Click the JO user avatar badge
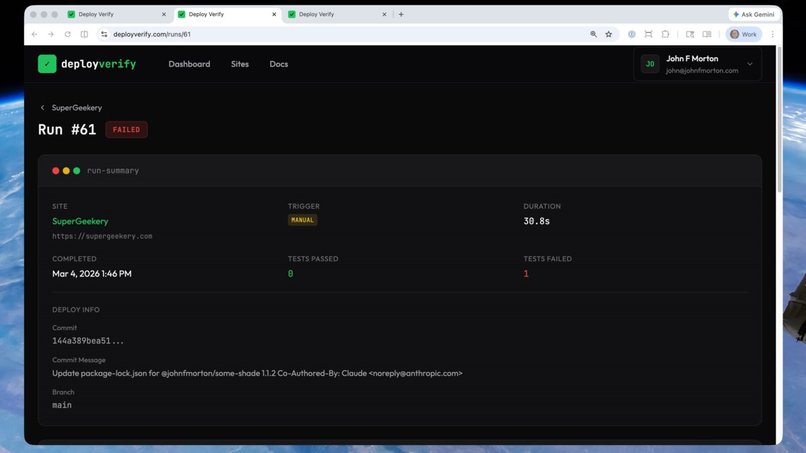Screen dimensions: 806x453 pyautogui.click(x=650, y=64)
